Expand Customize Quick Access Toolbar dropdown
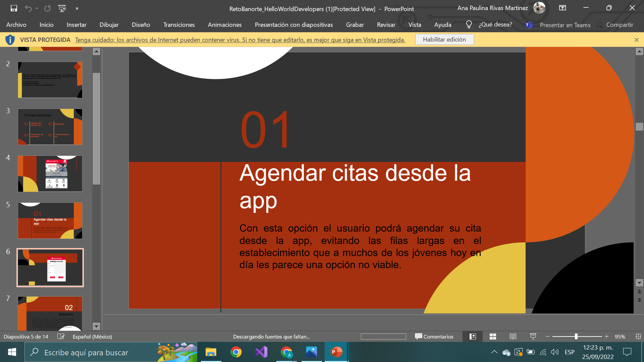 tap(77, 8)
